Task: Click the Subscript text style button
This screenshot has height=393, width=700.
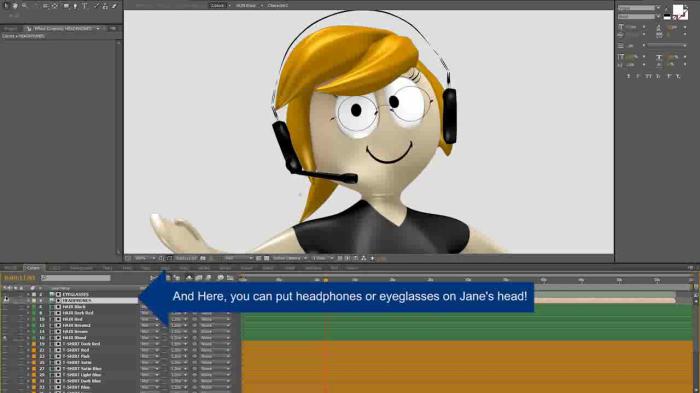Action: (x=678, y=76)
